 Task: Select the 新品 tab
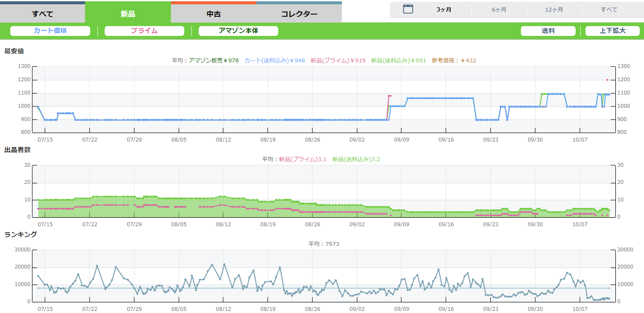[x=128, y=14]
